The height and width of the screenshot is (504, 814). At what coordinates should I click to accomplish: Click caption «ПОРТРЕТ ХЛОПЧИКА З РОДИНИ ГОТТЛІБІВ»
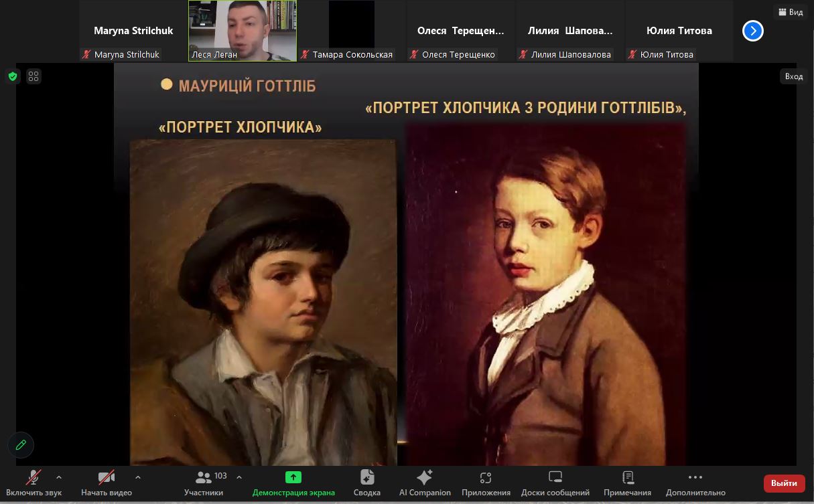[526, 108]
